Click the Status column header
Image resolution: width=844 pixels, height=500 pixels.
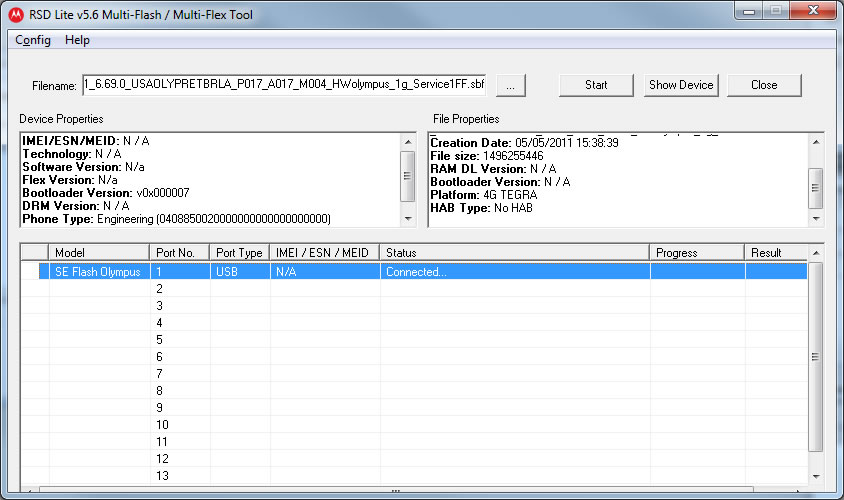pyautogui.click(x=514, y=252)
